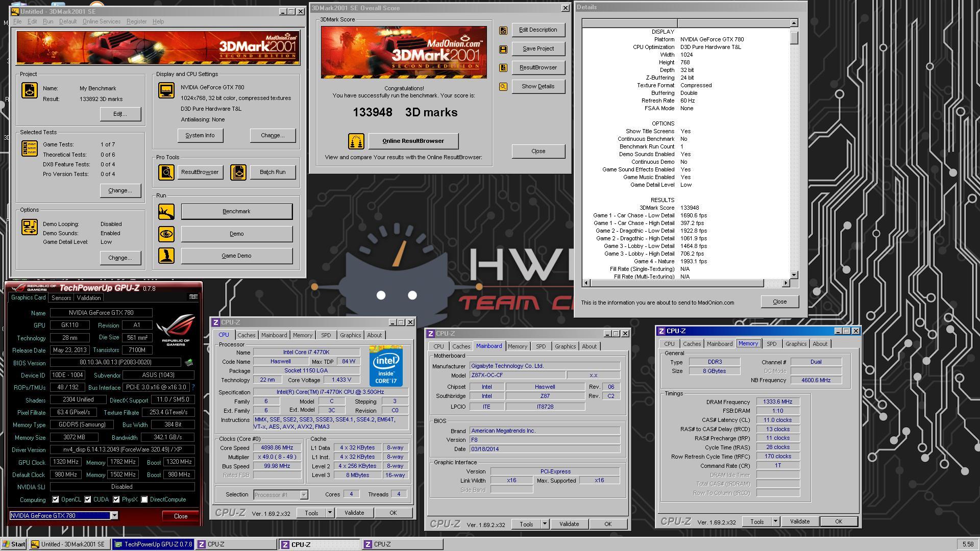Expand the Tools dropdown arrow in Mainboard CPU-Z window
Viewport: 980px width, 551px height.
[545, 524]
